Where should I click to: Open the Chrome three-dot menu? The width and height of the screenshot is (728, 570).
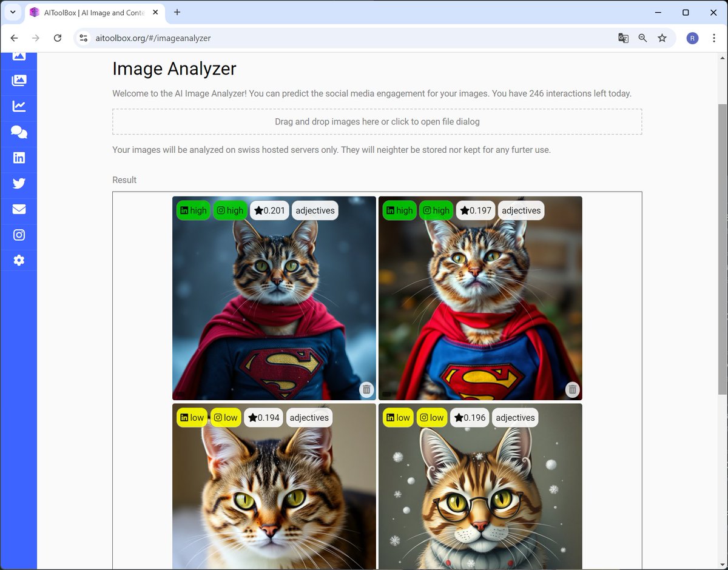pyautogui.click(x=713, y=38)
